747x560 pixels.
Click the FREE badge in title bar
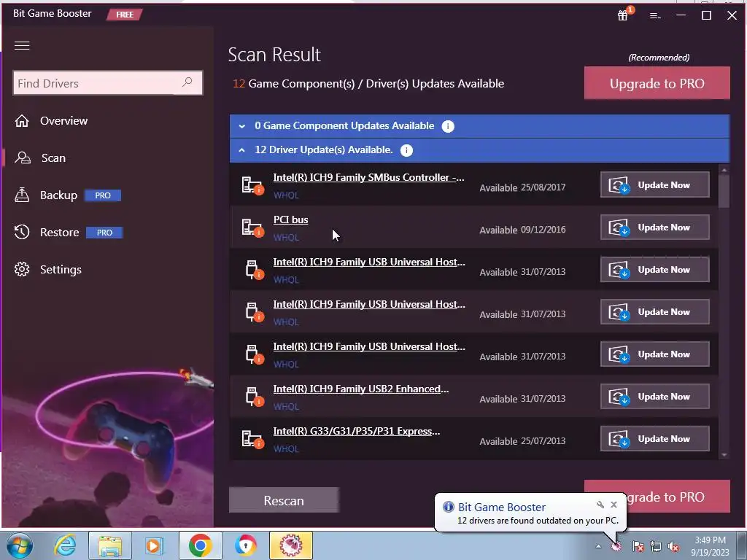pyautogui.click(x=125, y=15)
